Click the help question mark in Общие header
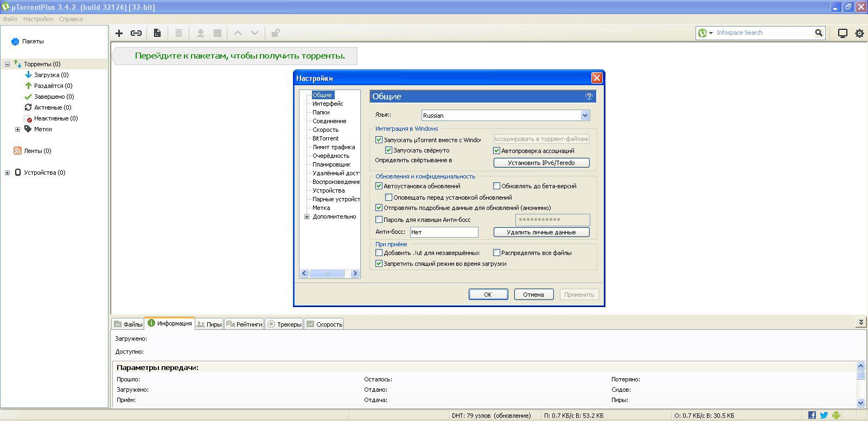The width and height of the screenshot is (868, 421). coord(589,97)
